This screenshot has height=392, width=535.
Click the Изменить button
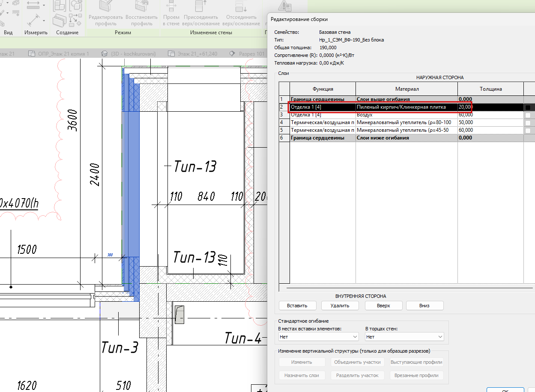pos(302,362)
